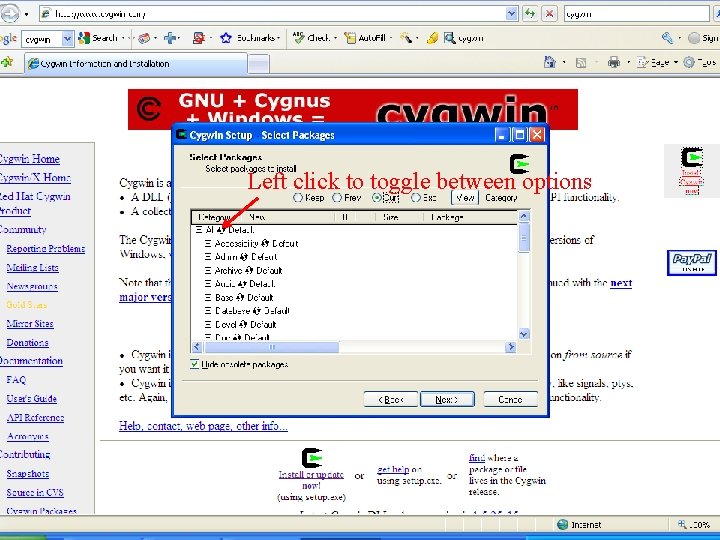Click the zoom level control in status bar
The image size is (720, 540).
click(x=694, y=524)
